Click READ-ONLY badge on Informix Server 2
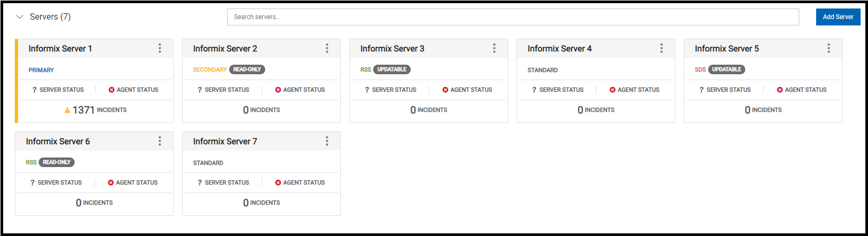 [x=247, y=69]
